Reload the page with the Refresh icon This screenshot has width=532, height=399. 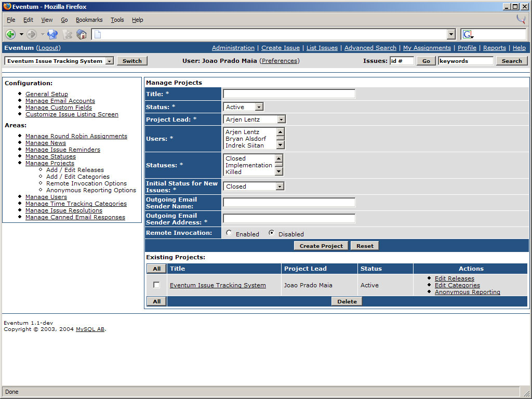tap(52, 34)
